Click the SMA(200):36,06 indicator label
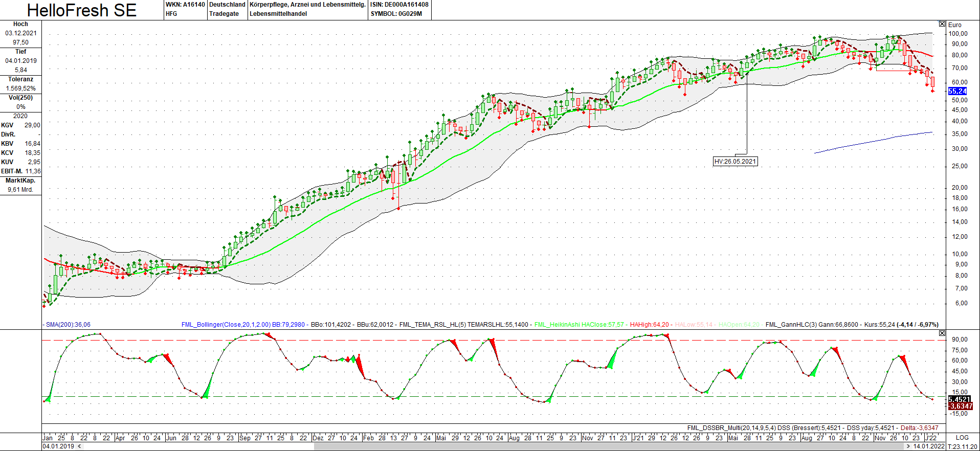 [x=68, y=325]
